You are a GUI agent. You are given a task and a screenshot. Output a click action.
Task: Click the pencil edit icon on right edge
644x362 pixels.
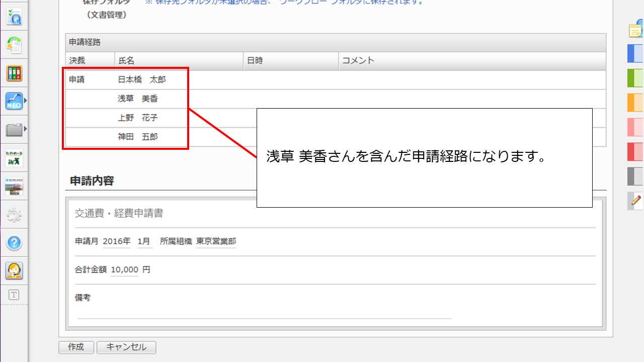coord(636,201)
